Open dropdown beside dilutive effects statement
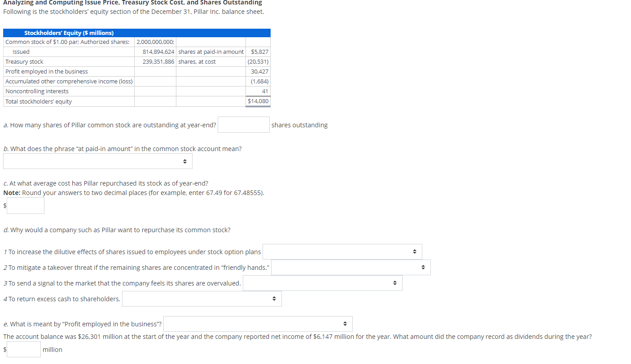 (x=342, y=251)
